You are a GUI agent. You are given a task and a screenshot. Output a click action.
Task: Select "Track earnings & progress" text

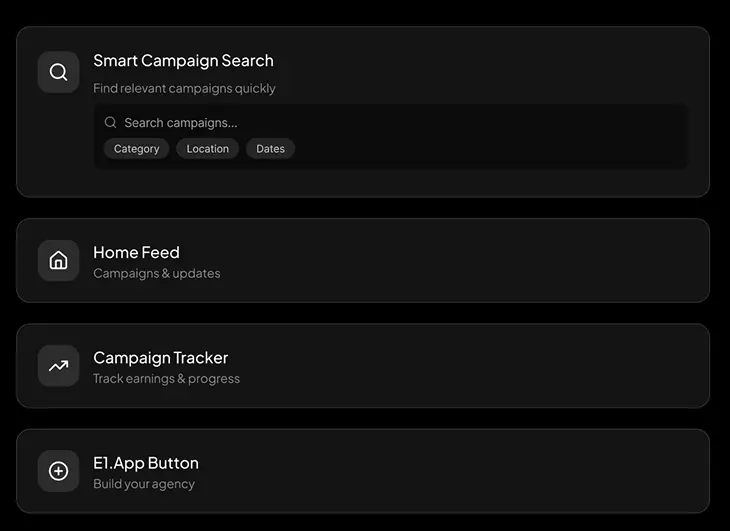pyautogui.click(x=166, y=378)
